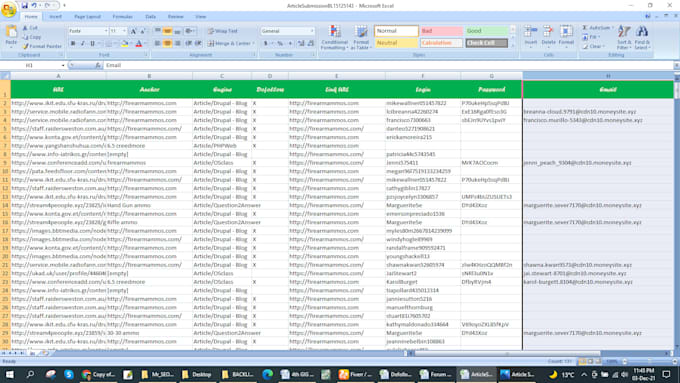The image size is (680, 383).
Task: Switch to the Page Layout ribbon tab
Action: pyautogui.click(x=87, y=16)
